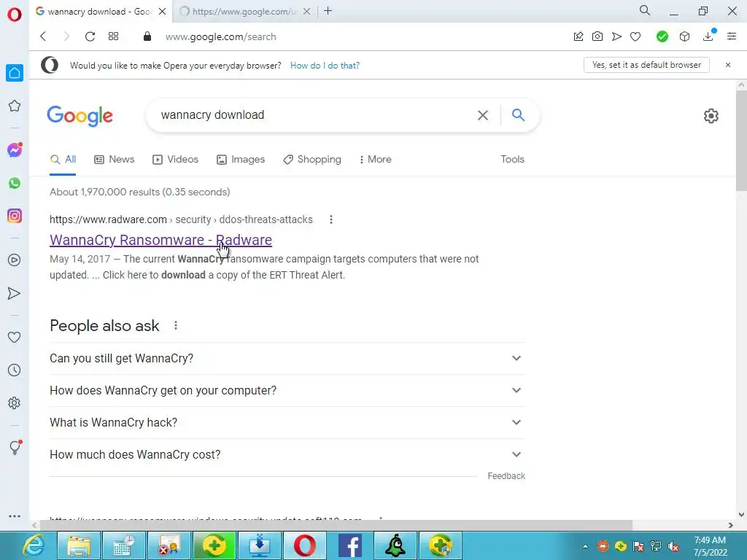Open Radware result options menu

click(331, 219)
